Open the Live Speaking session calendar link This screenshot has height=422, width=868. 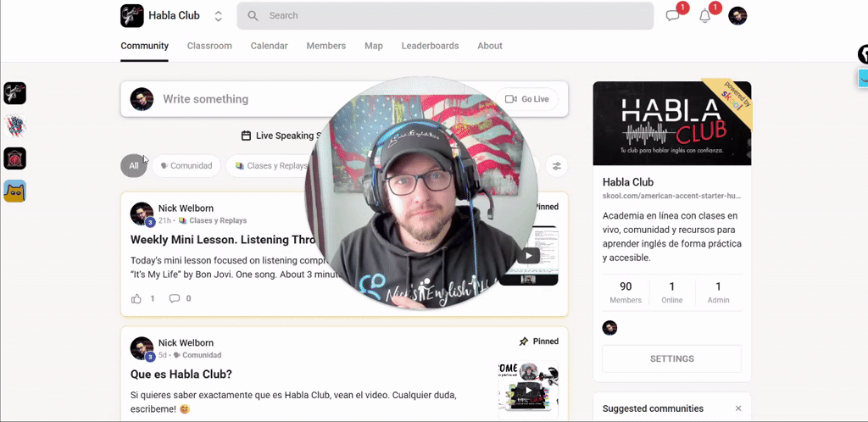point(281,136)
